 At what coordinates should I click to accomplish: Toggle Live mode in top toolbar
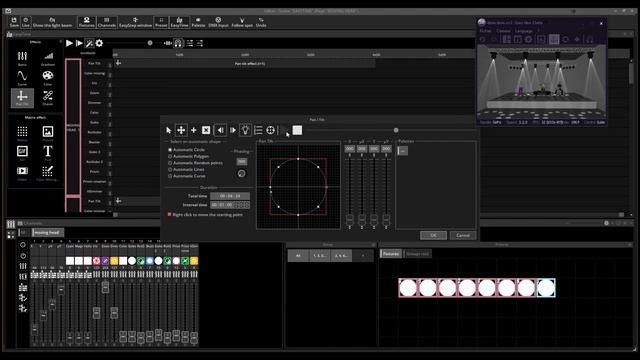tap(26, 22)
